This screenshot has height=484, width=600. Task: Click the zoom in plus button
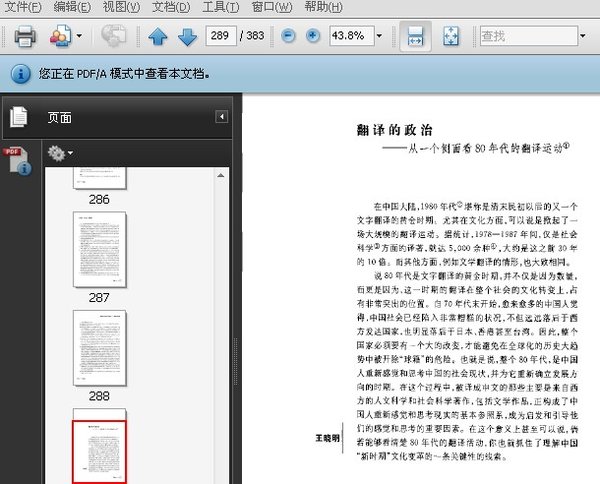point(313,36)
